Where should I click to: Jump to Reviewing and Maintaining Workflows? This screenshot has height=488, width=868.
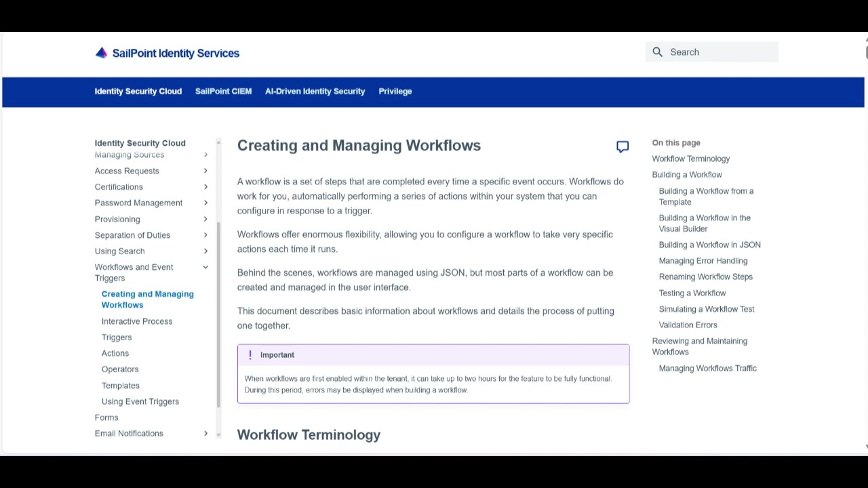700,346
